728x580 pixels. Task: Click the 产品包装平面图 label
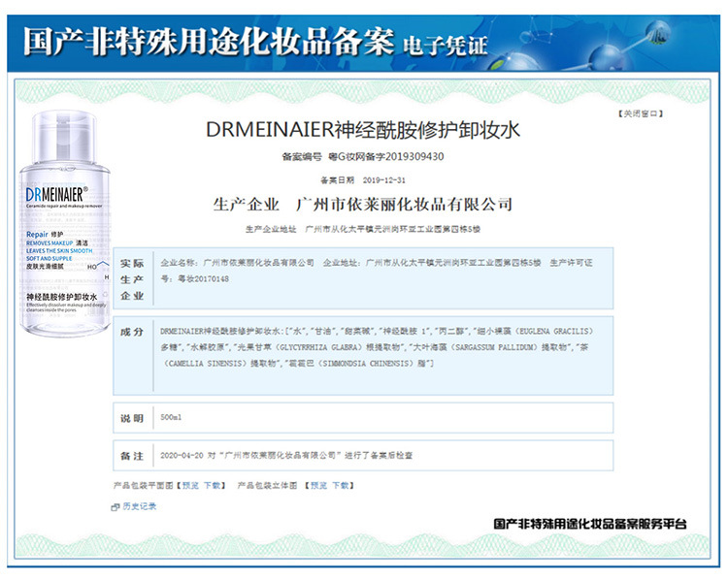pyautogui.click(x=143, y=485)
